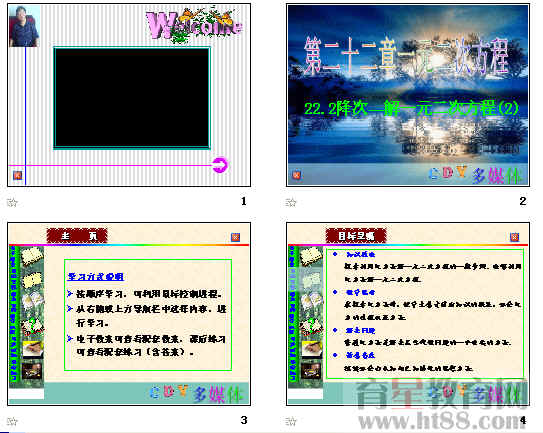
Task: Click the small red icon at slide 1's bottom-left
Action: (x=17, y=175)
